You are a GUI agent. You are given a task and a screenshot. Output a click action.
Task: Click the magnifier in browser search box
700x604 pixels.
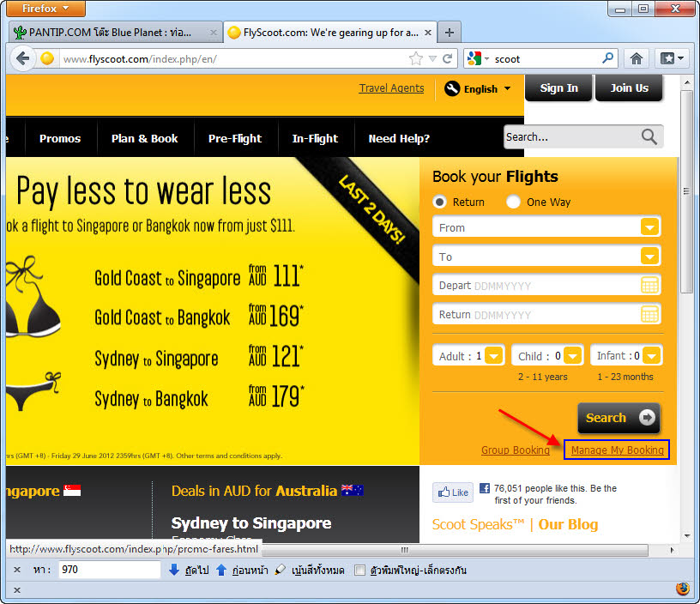[x=607, y=58]
